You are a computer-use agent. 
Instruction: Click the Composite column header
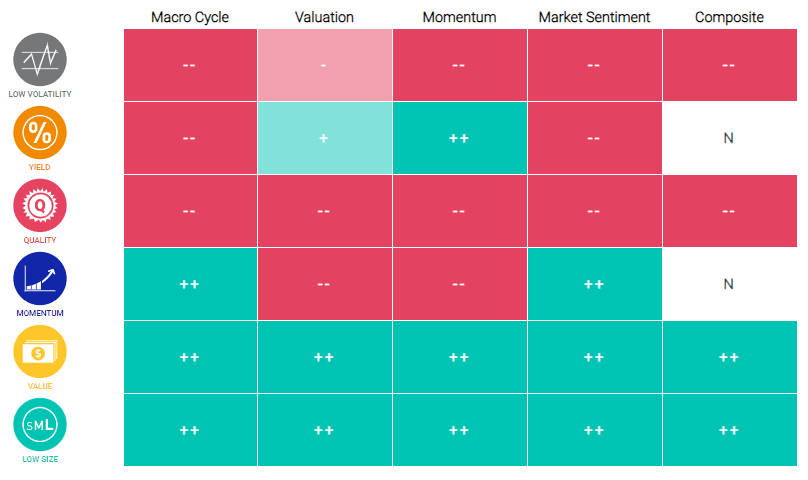click(729, 17)
